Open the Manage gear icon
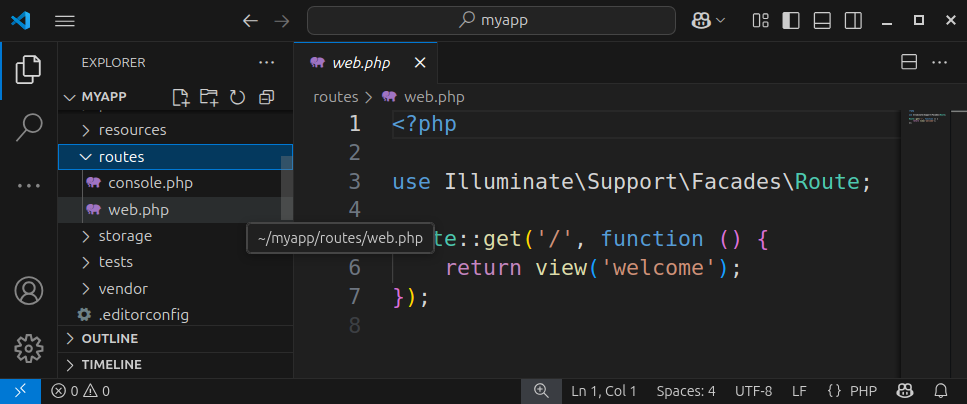The height and width of the screenshot is (404, 967). (x=28, y=348)
